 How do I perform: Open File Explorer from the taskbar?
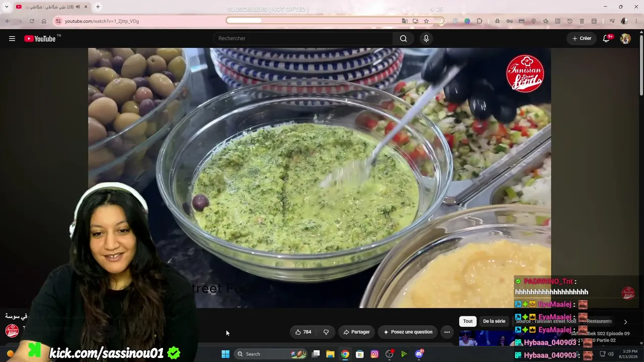pos(330,354)
